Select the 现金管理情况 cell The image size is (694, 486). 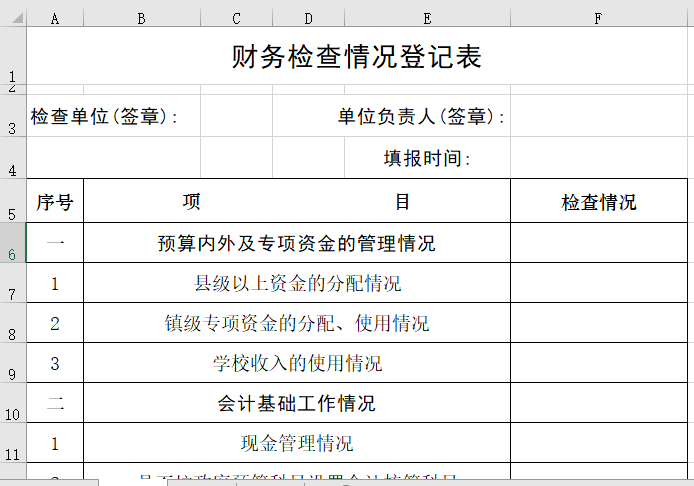(297, 443)
